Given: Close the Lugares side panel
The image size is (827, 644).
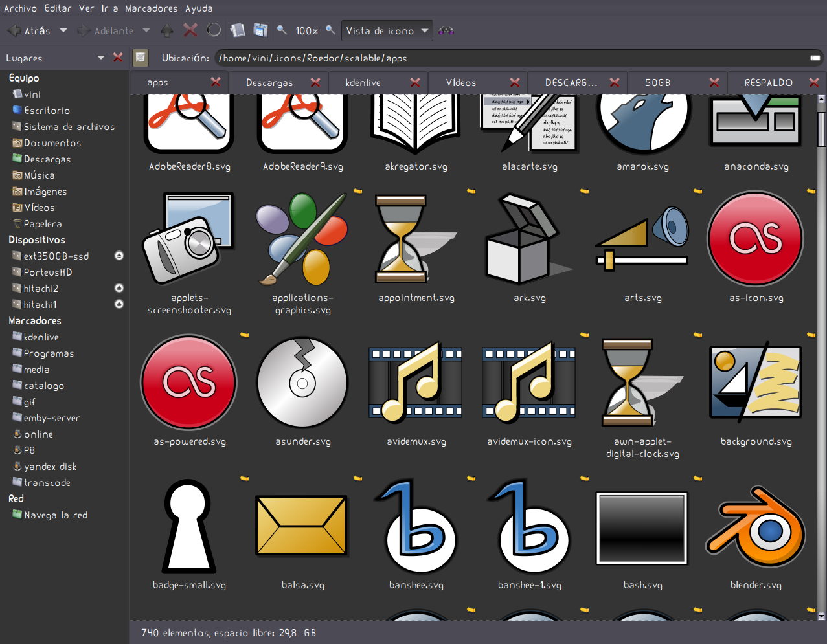Looking at the screenshot, I should pos(118,58).
